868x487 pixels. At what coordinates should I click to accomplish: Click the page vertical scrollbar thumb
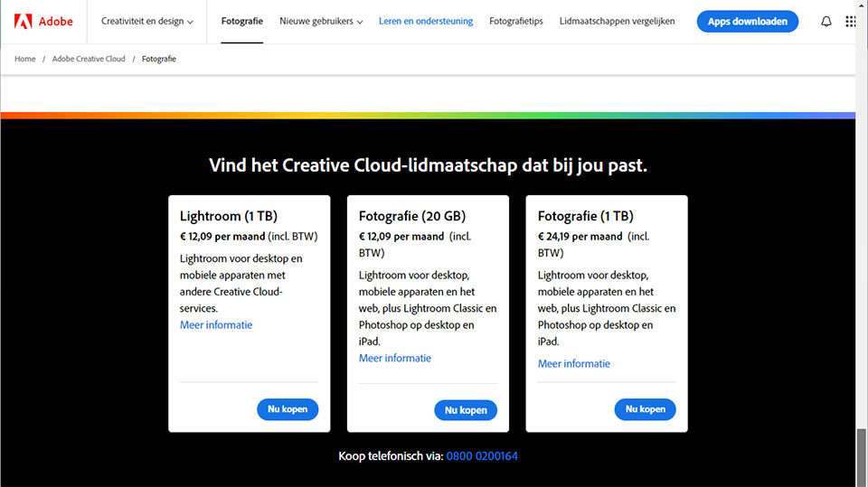[x=862, y=457]
